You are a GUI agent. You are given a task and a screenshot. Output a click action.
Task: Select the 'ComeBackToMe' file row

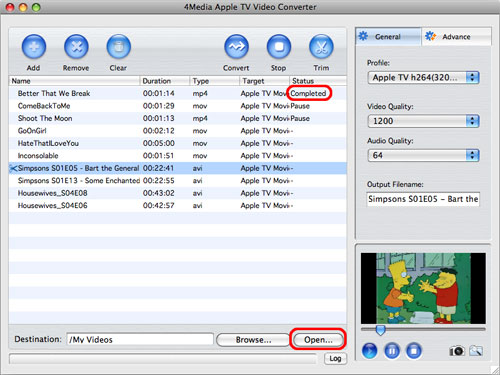pos(178,106)
